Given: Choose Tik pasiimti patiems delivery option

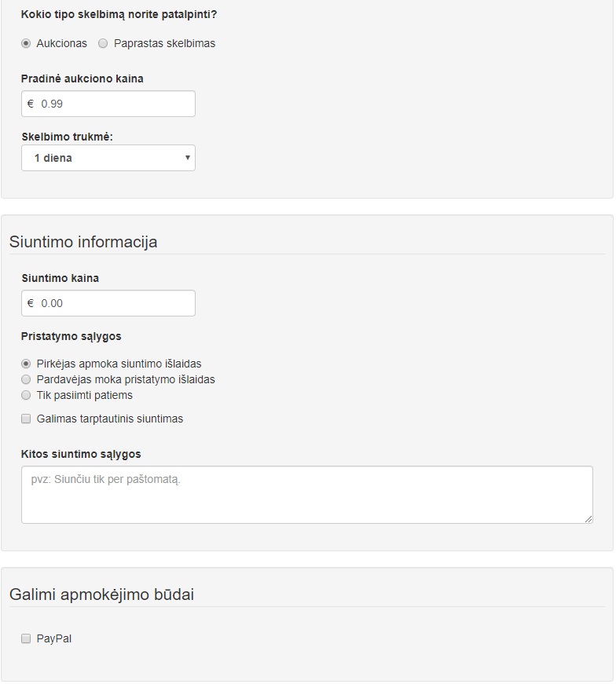Looking at the screenshot, I should pyautogui.click(x=26, y=395).
